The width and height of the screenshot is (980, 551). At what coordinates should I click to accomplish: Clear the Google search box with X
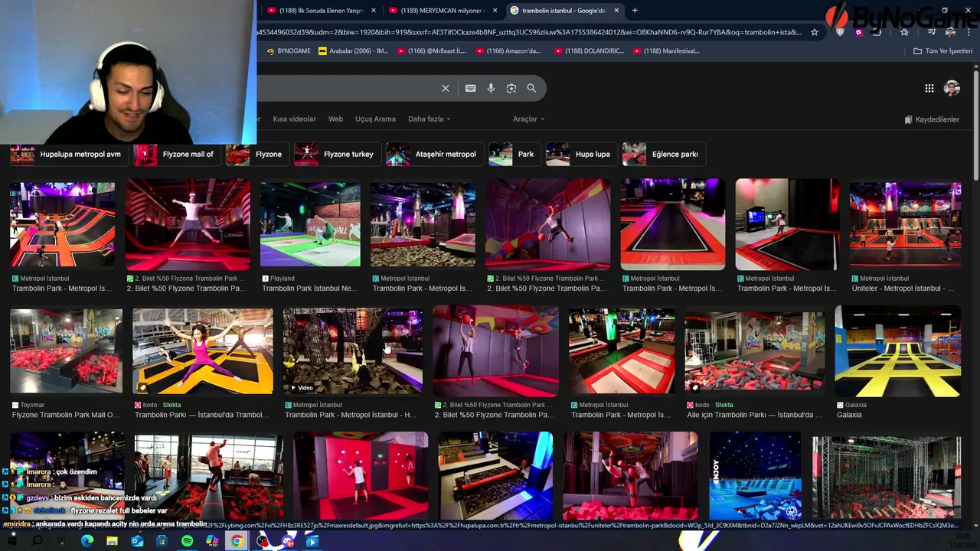point(446,88)
